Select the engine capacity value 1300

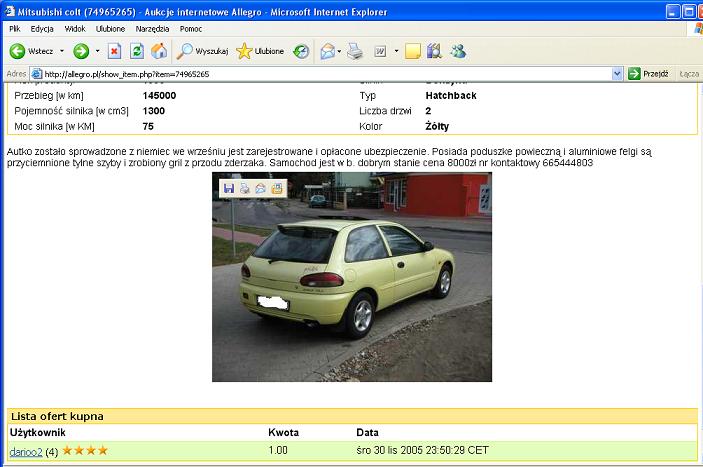click(x=154, y=111)
